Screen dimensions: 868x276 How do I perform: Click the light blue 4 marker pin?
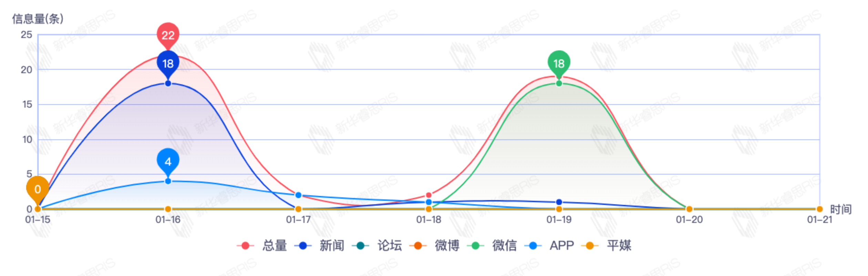168,161
